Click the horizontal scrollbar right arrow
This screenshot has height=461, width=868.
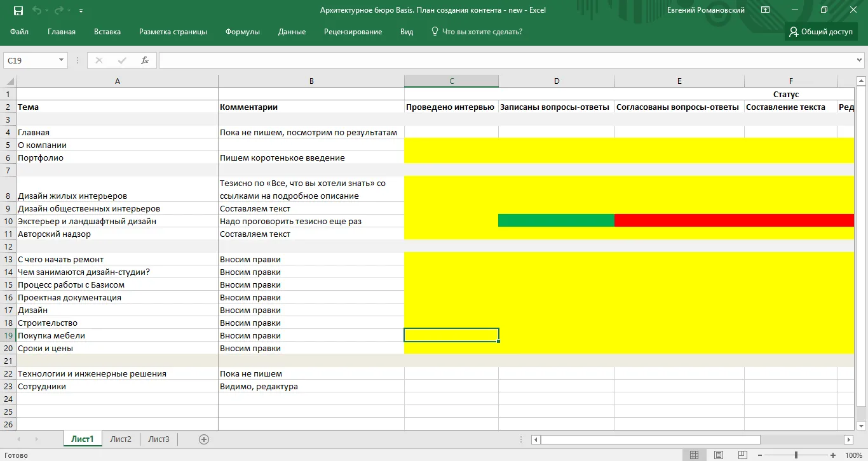848,439
